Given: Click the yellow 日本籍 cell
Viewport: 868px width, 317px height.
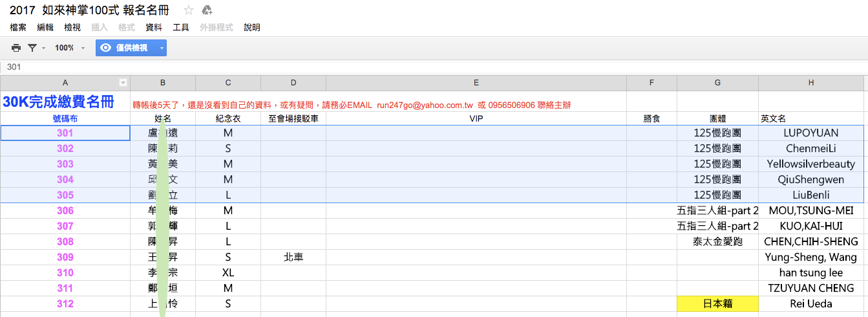Looking at the screenshot, I should point(717,303).
